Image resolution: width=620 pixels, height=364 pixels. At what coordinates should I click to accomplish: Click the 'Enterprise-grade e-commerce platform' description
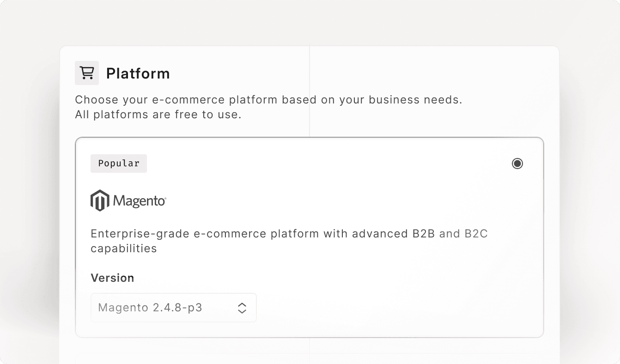pos(289,241)
